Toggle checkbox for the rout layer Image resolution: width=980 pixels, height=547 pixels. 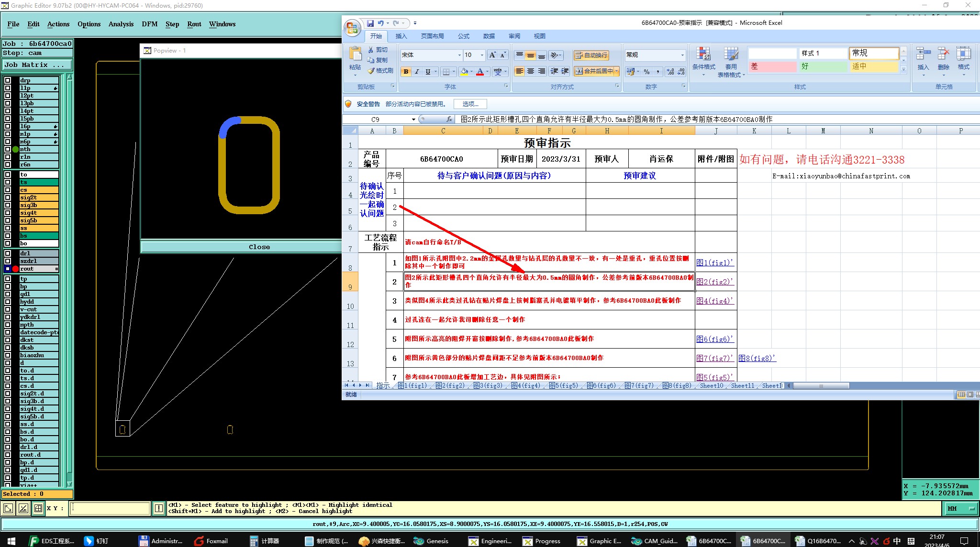point(8,269)
